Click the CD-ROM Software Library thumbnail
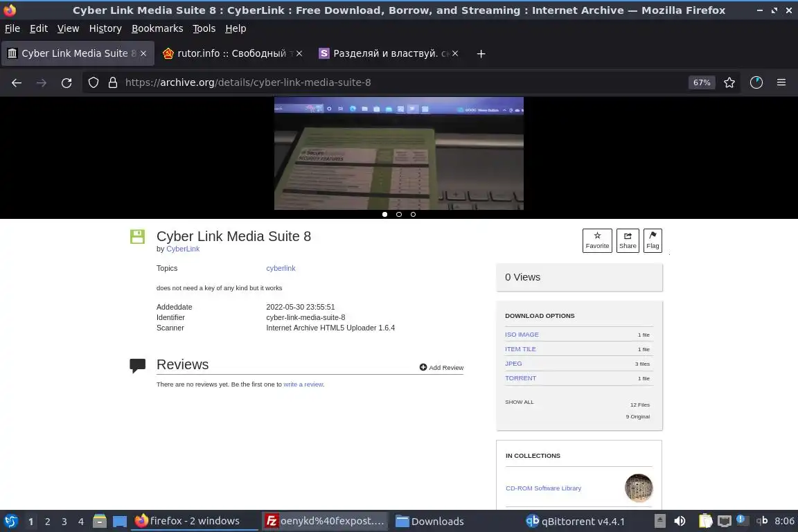The height and width of the screenshot is (532, 798). (639, 488)
